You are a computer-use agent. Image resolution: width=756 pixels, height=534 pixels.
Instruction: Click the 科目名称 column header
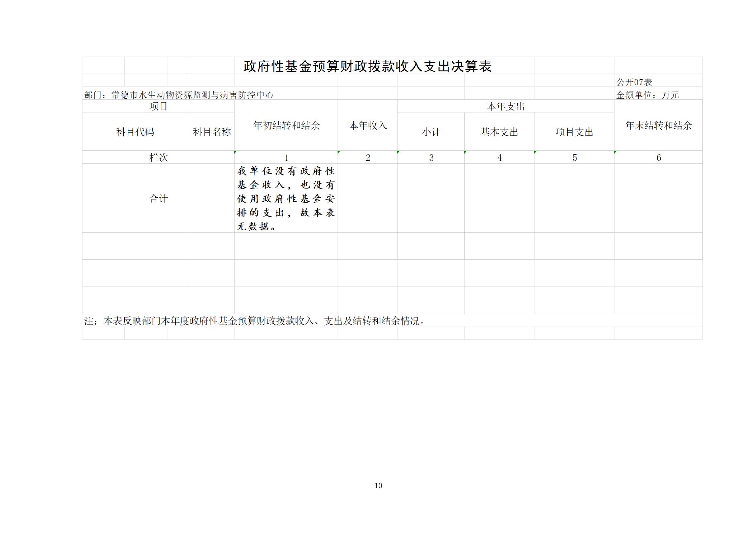click(x=211, y=132)
